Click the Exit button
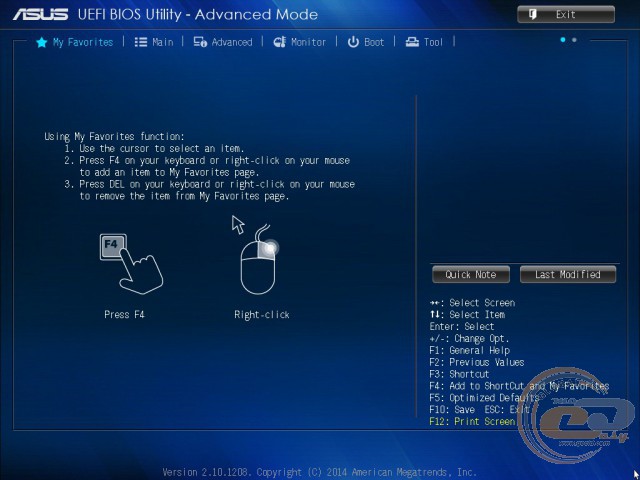 tap(566, 14)
